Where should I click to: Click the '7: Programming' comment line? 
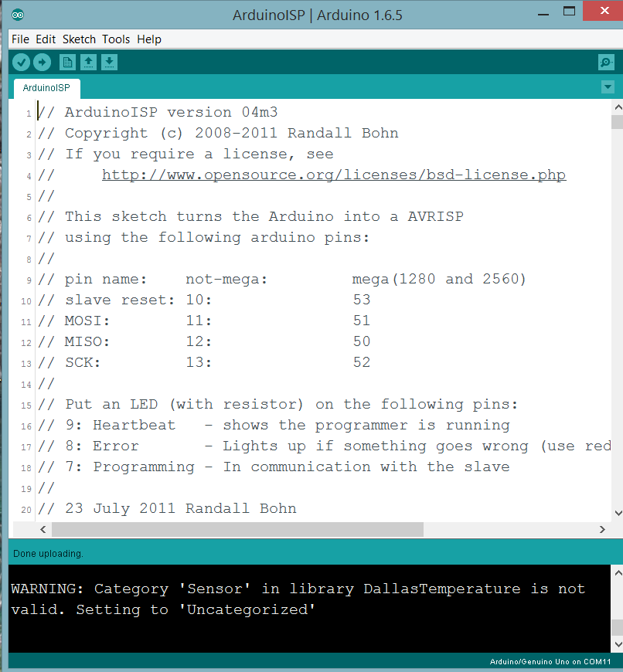[274, 467]
